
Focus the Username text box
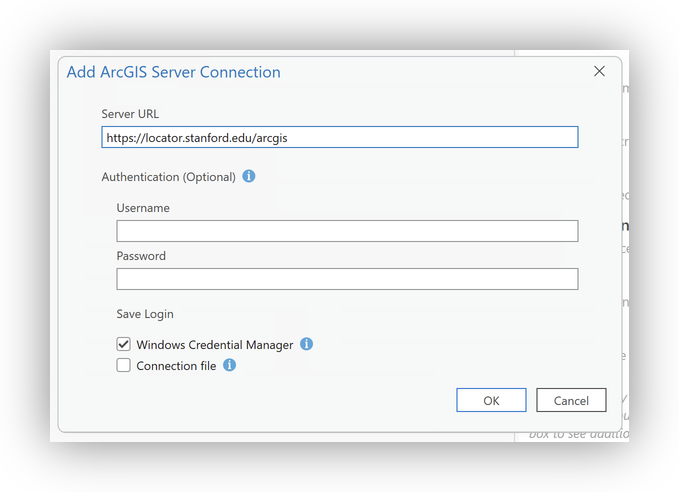tap(347, 231)
